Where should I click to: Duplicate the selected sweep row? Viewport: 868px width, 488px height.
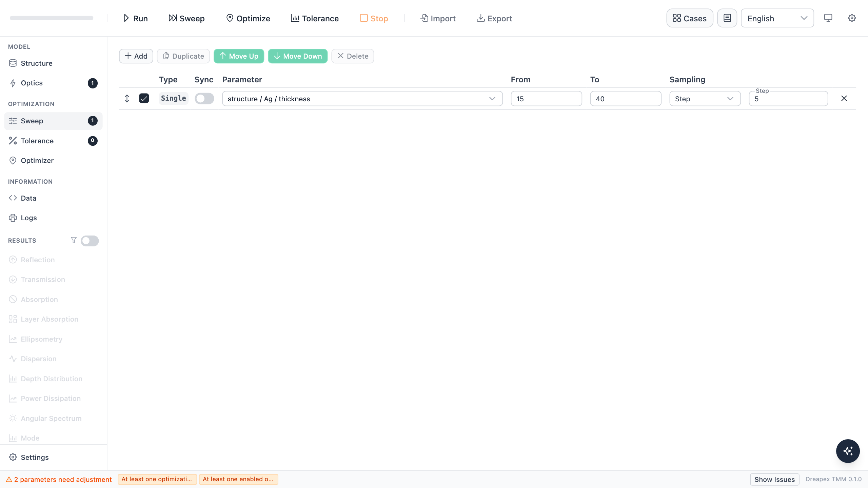pyautogui.click(x=183, y=56)
